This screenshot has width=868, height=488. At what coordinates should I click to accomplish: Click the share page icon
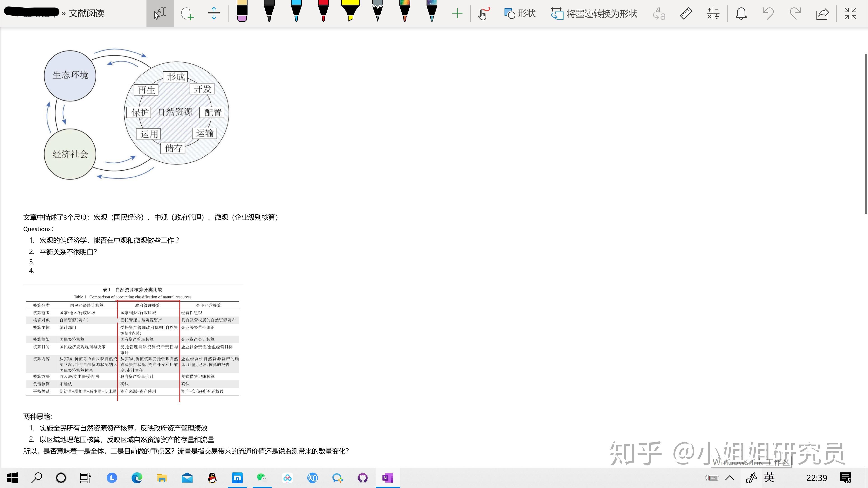822,14
